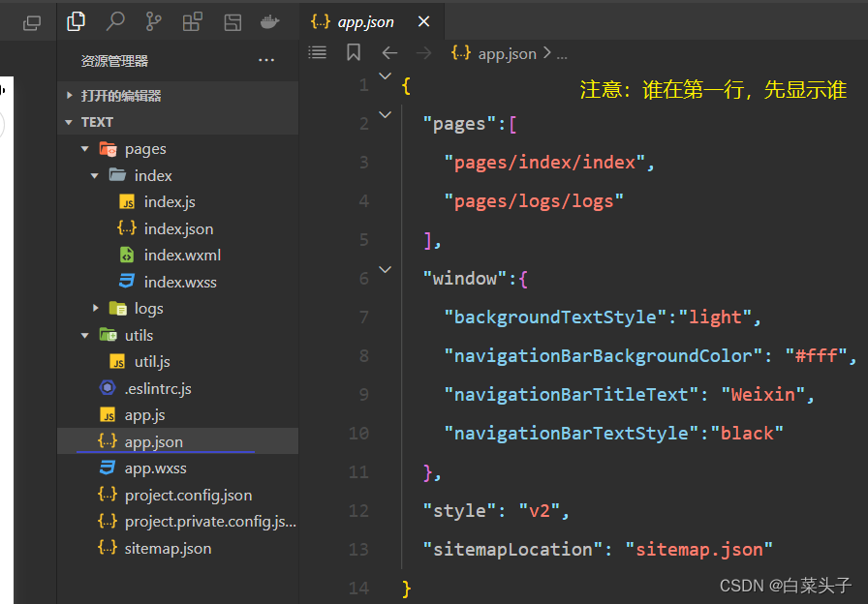
Task: Open the Search magnifier icon
Action: 115,21
